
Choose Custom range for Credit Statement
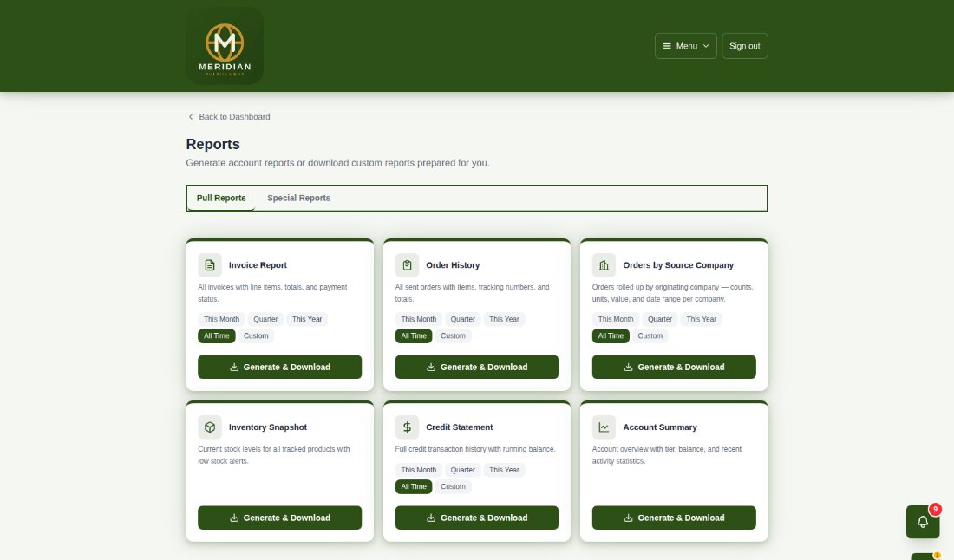point(453,486)
